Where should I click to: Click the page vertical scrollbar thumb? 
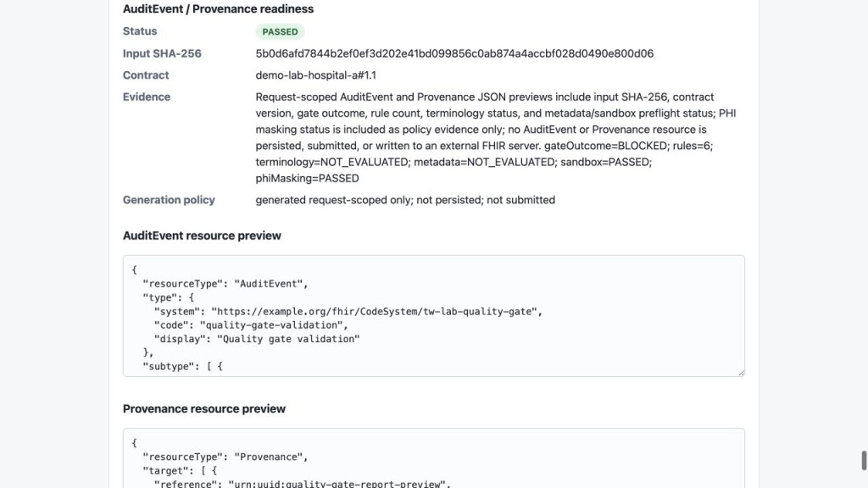864,460
